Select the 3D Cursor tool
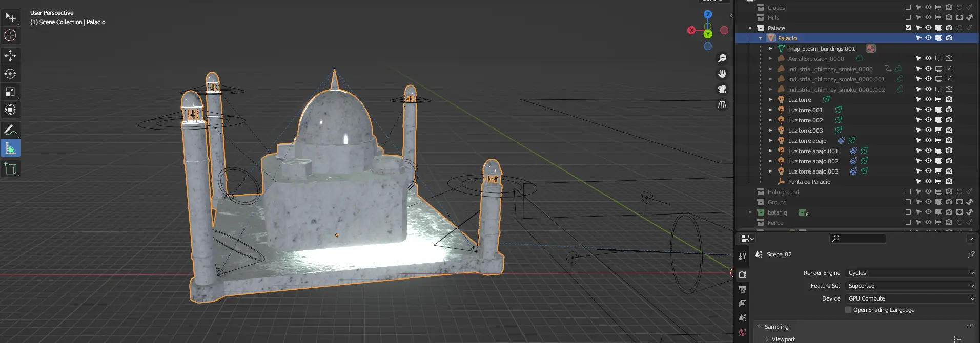The image size is (980, 343). pos(10,35)
